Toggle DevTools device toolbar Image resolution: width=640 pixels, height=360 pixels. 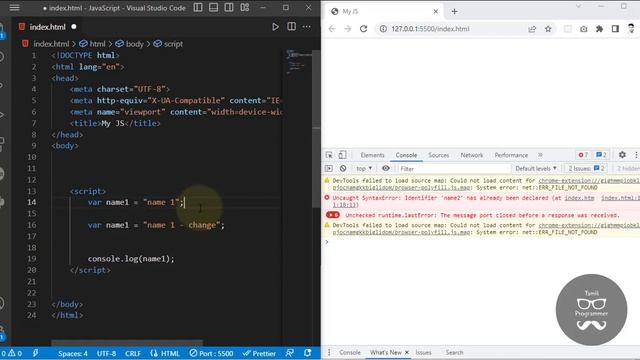click(342, 155)
